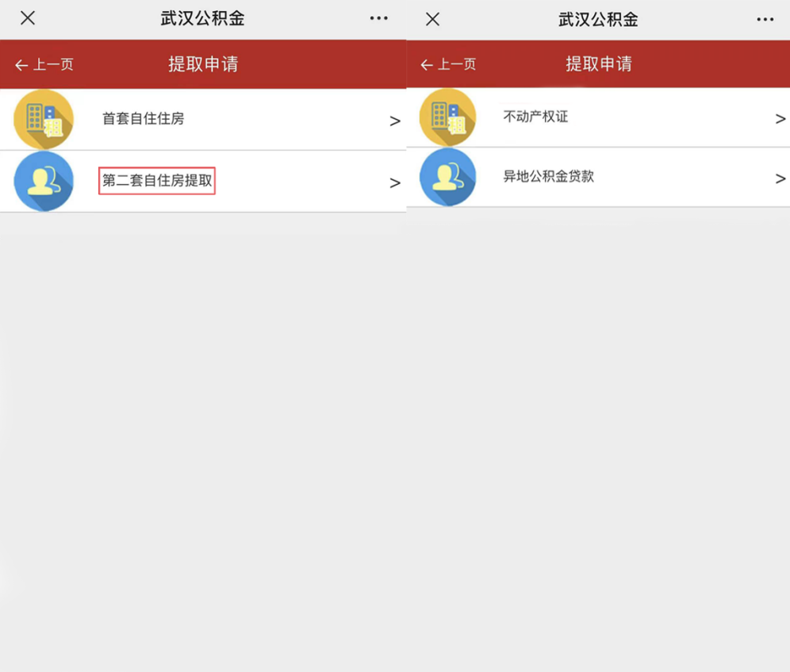Open the three-dot menu on the 首套自住住房 screen
The width and height of the screenshot is (790, 672).
click(378, 18)
